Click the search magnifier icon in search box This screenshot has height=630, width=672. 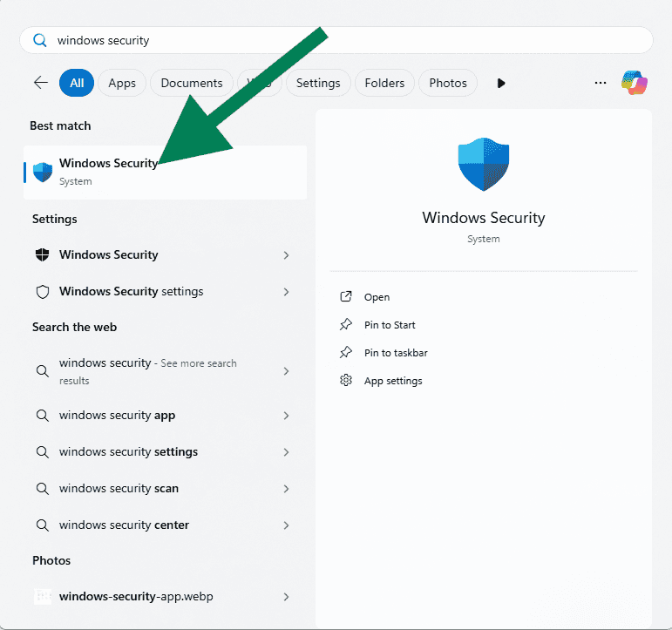coord(40,40)
